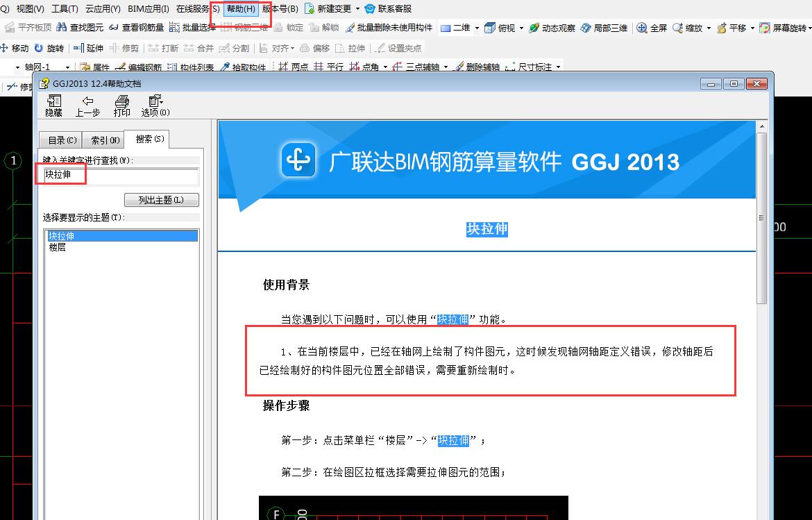Click the 拉伸 stretch tool
Viewport: 812px width, 520px height.
point(350,48)
